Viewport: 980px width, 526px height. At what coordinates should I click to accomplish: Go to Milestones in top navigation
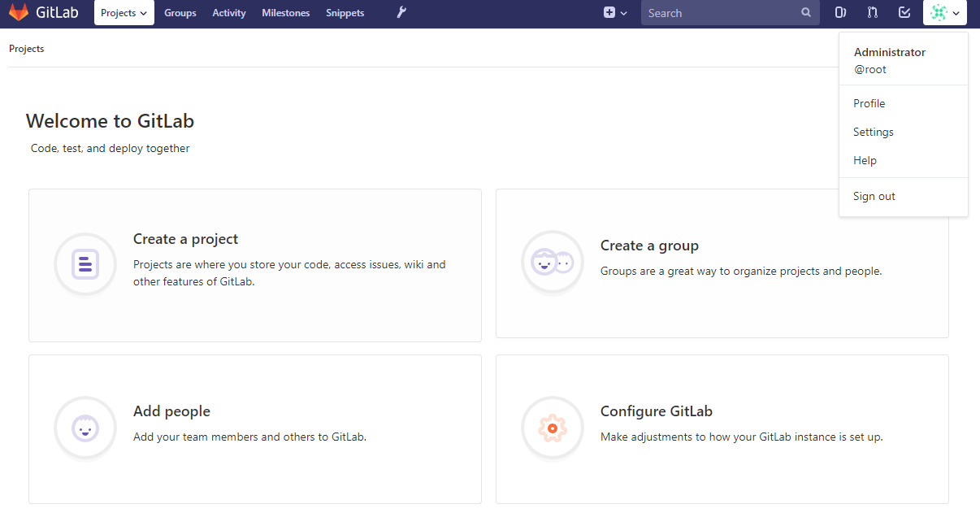point(286,13)
